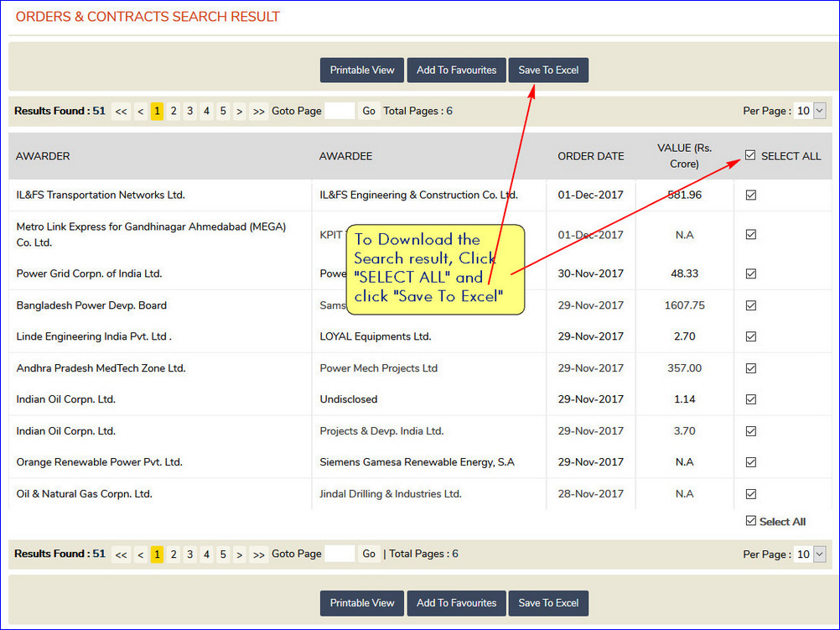Open the bottom Per Page dropdown
The image size is (840, 630).
810,554
